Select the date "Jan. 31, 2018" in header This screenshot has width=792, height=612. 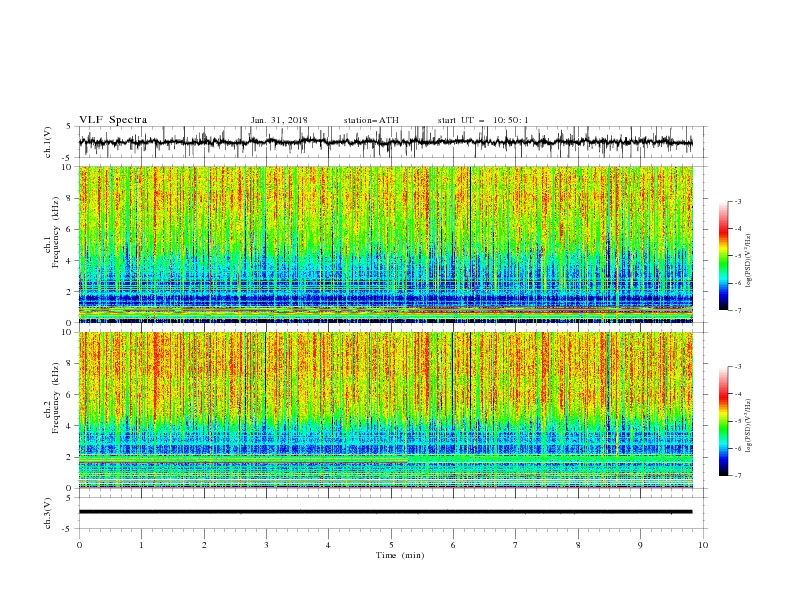tap(279, 120)
